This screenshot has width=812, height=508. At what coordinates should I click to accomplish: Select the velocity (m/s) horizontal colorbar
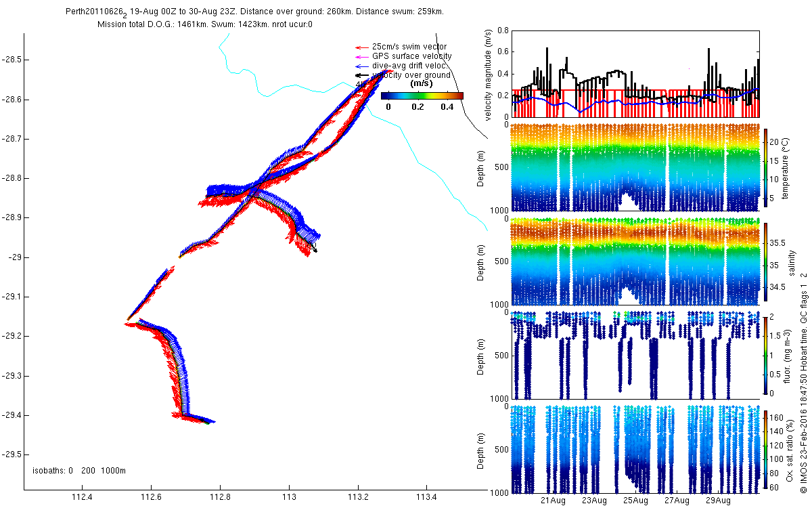point(422,96)
